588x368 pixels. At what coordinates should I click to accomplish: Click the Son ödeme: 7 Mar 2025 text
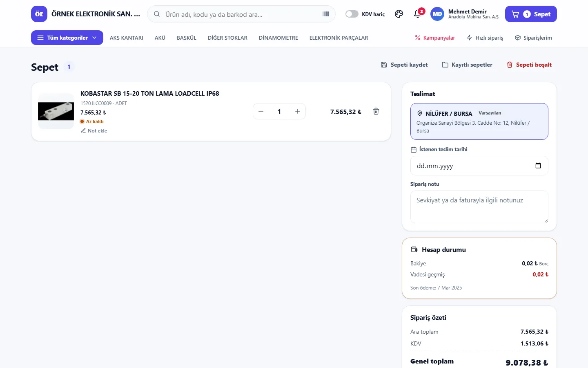click(436, 288)
